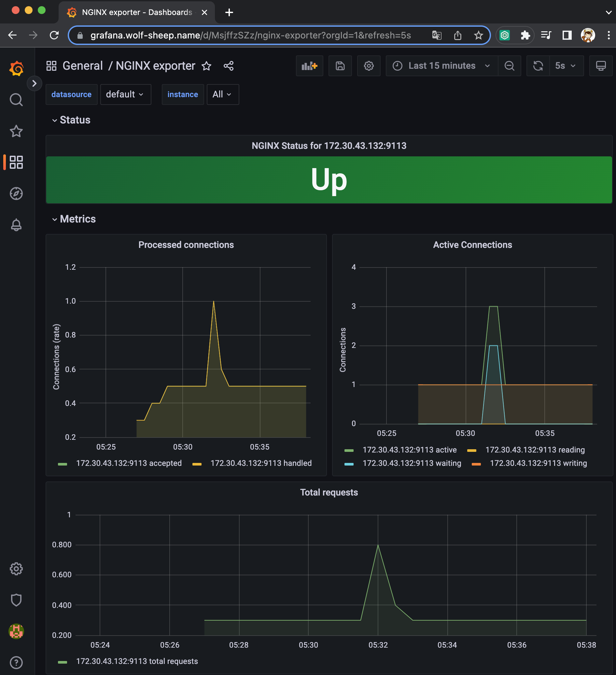This screenshot has height=675, width=616.
Task: Open the Configuration gear in the sidebar
Action: 16,568
